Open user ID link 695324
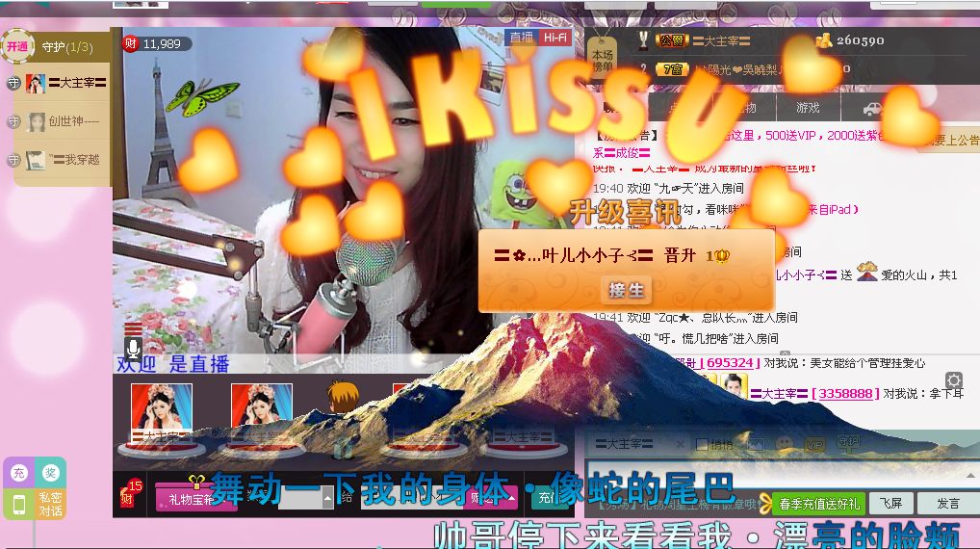Image resolution: width=980 pixels, height=549 pixels. 729,363
